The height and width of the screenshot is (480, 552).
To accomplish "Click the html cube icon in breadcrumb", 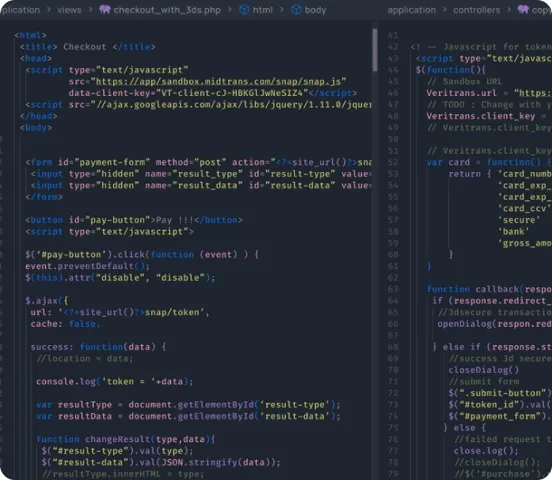I will click(244, 10).
